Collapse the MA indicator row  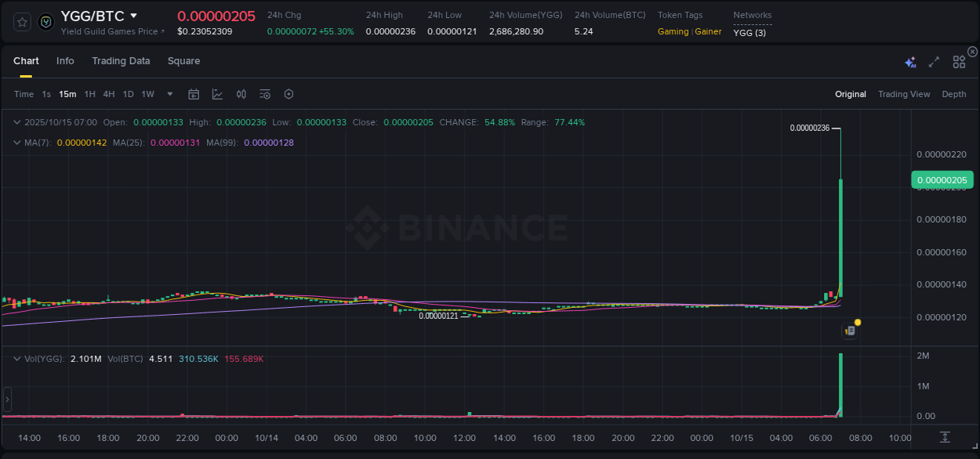[17, 143]
